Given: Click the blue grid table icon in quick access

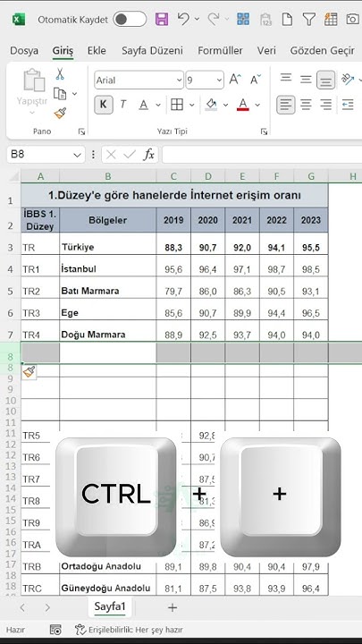Looking at the screenshot, I should tap(243, 20).
